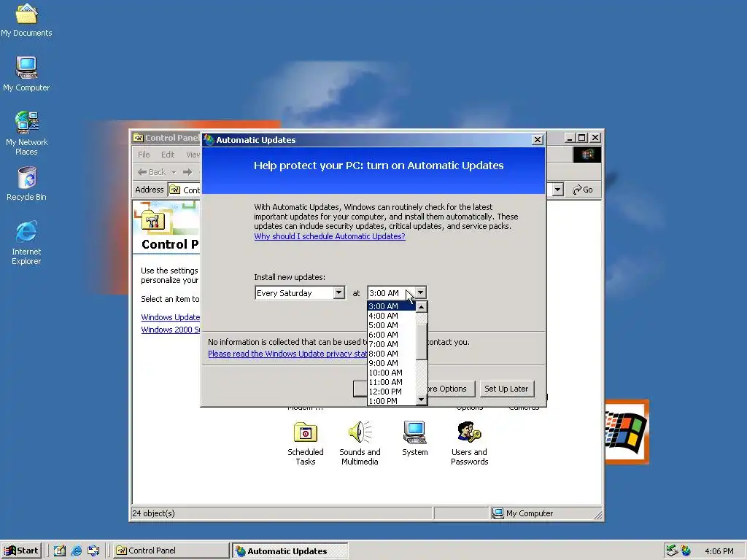
Task: Open My Documents desktop icon
Action: tap(26, 20)
